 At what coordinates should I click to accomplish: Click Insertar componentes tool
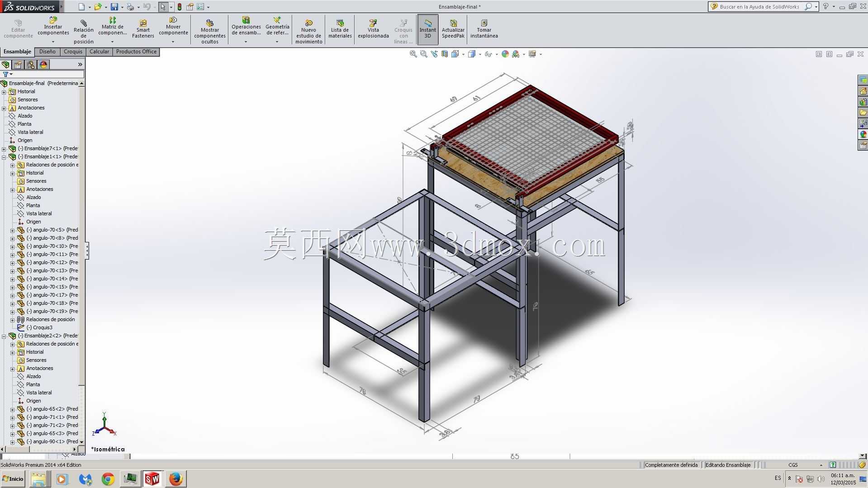[53, 27]
